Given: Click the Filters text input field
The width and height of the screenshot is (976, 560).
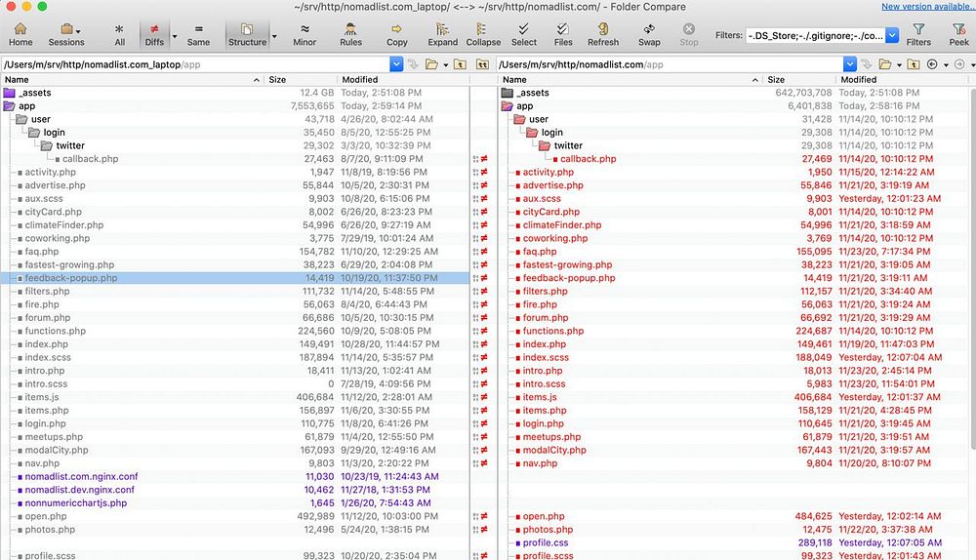Looking at the screenshot, I should tap(816, 35).
